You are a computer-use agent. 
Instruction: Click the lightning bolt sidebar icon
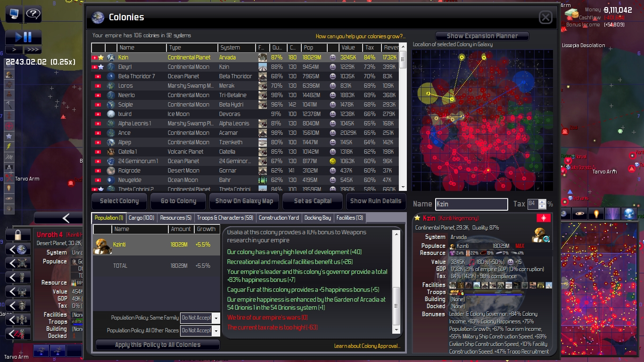point(8,147)
